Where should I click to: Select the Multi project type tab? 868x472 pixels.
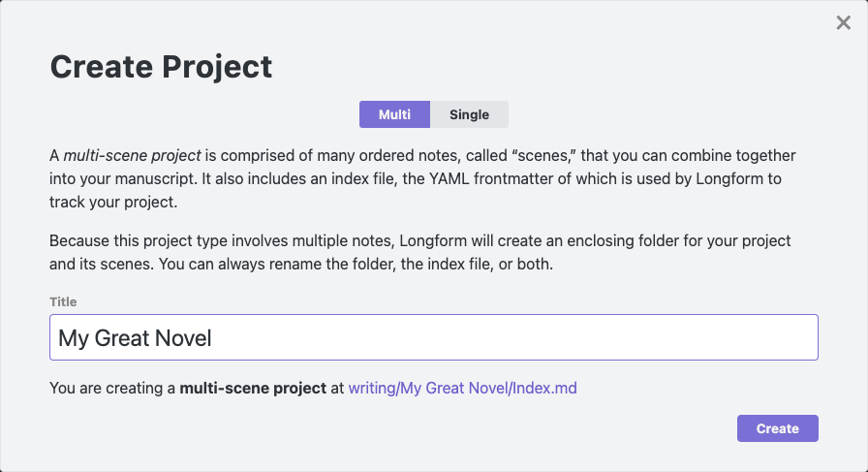point(394,114)
